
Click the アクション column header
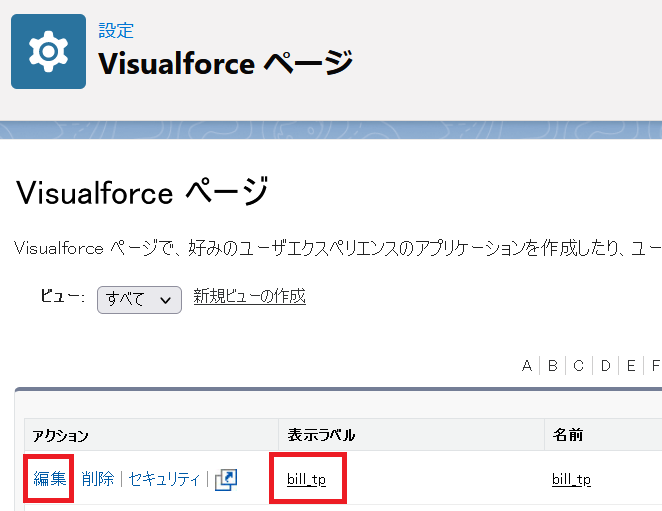60,435
